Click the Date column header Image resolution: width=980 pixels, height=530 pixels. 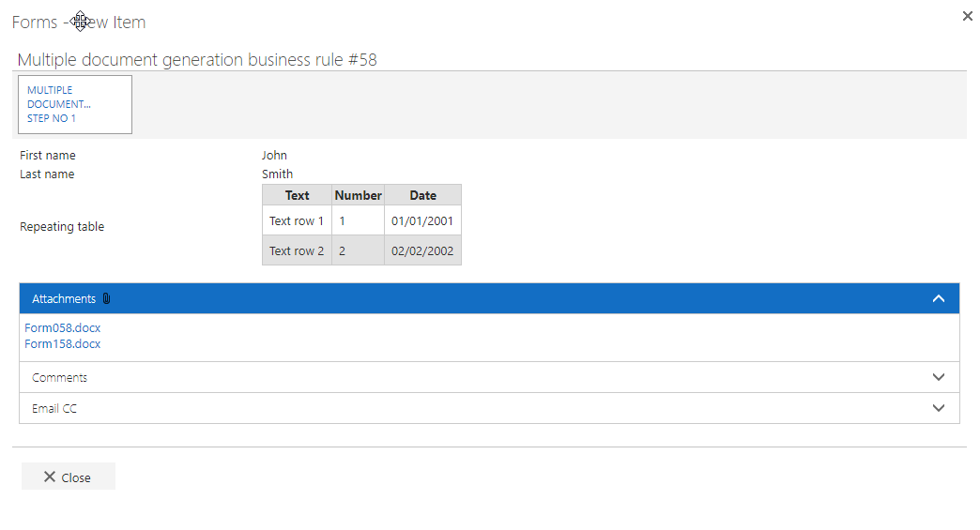coord(423,195)
